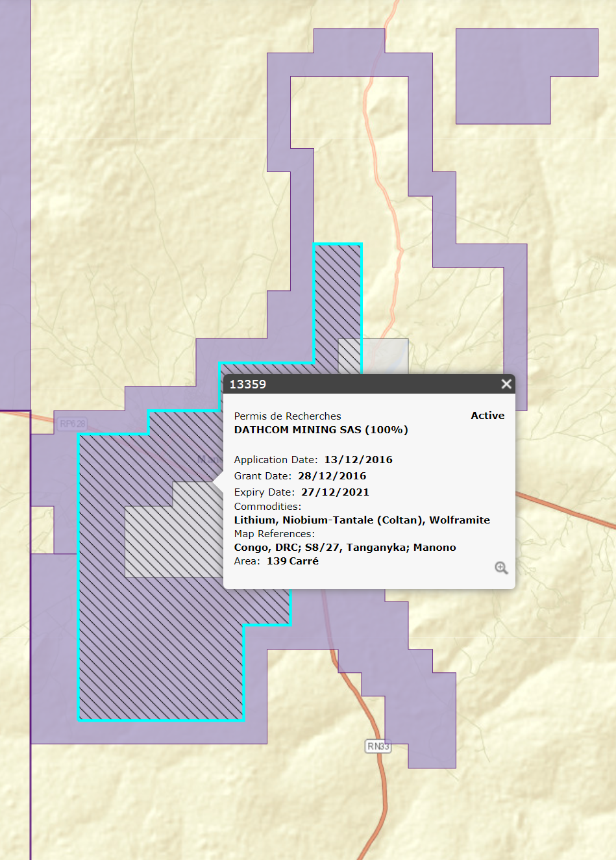This screenshot has width=616, height=860.
Task: Click the application date 13/12/2016
Action: coord(358,460)
